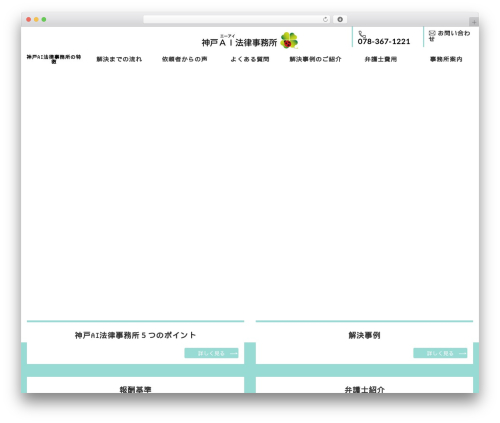The width and height of the screenshot is (500, 423).
Task: Close the window with the red button
Action: (x=29, y=20)
